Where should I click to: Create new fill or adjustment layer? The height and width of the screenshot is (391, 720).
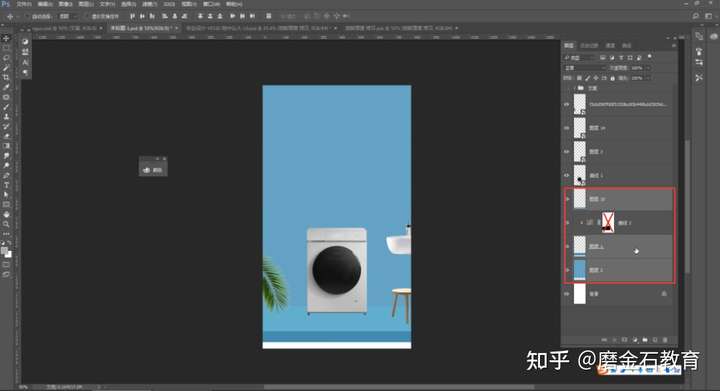[635, 340]
